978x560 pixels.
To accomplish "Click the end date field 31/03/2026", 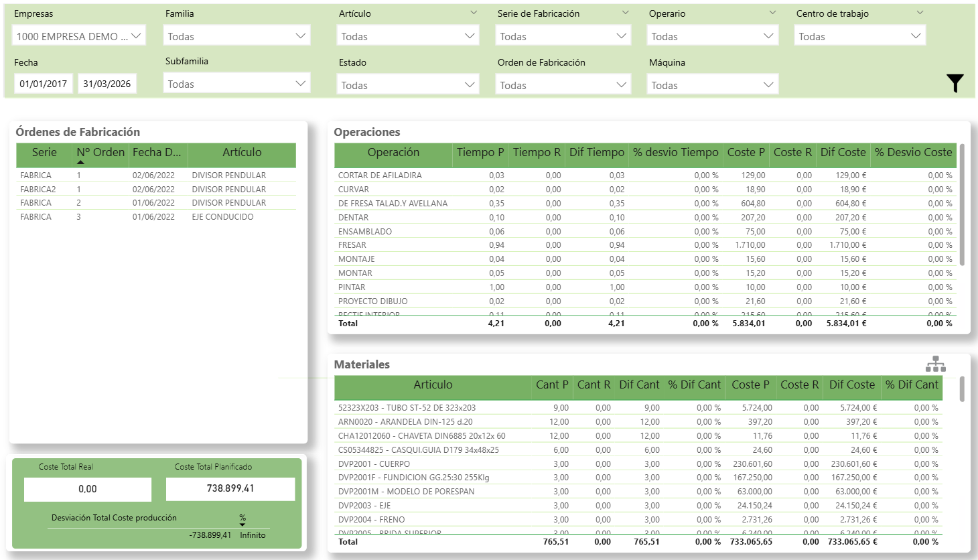I will (x=107, y=84).
